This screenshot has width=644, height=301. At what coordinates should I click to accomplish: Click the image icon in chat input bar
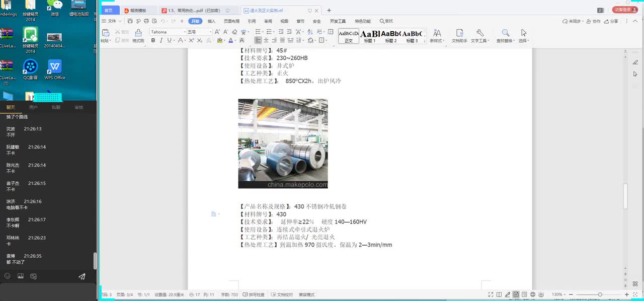pos(21,276)
